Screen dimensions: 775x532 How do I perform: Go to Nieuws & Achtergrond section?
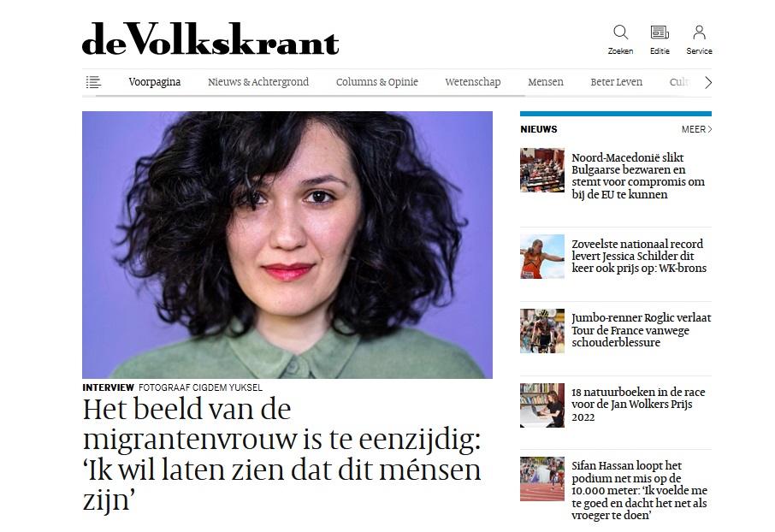(x=258, y=82)
